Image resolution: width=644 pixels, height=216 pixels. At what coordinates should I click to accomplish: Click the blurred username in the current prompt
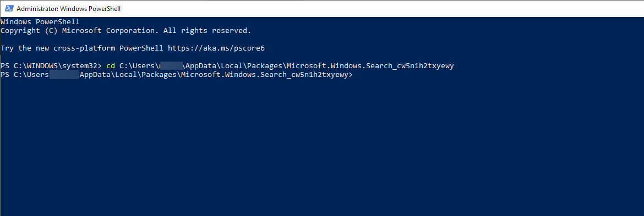click(x=64, y=75)
